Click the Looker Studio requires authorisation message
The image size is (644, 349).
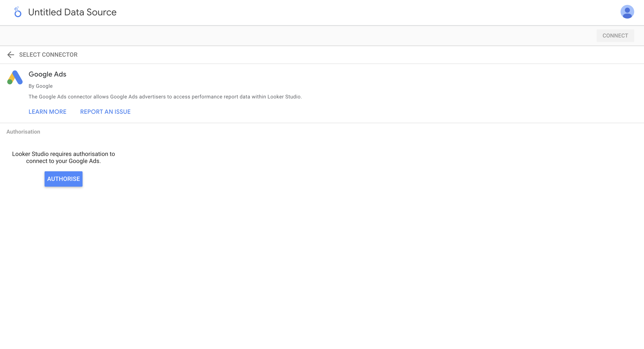(64, 154)
